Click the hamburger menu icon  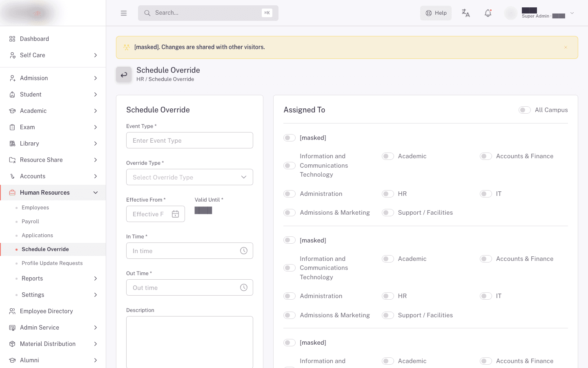[x=124, y=13]
